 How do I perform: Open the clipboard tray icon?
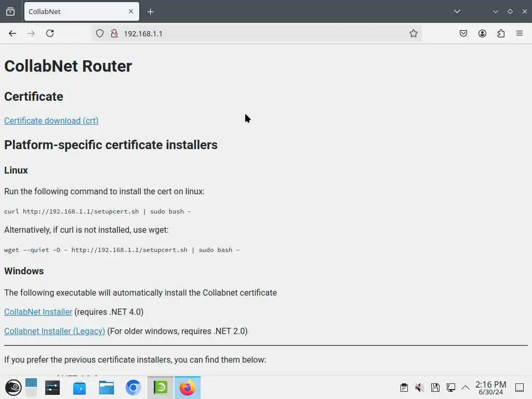tap(404, 388)
